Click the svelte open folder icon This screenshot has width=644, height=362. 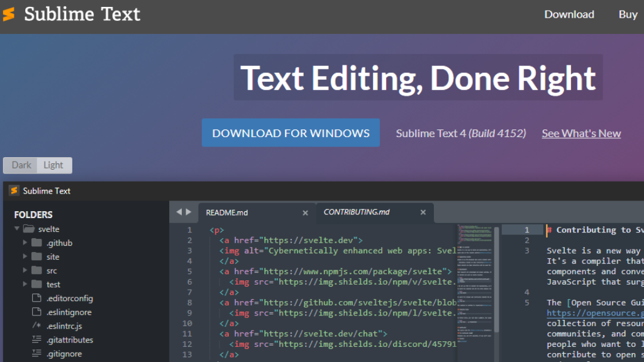click(x=29, y=229)
